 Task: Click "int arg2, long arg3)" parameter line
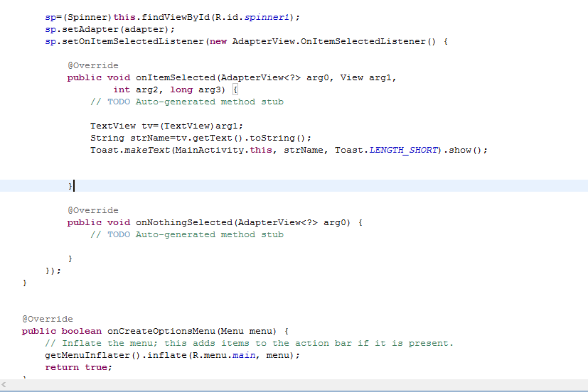pos(169,89)
